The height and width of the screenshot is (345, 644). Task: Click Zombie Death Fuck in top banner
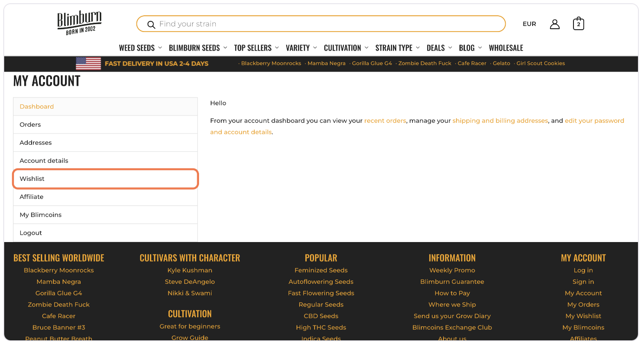coord(425,64)
